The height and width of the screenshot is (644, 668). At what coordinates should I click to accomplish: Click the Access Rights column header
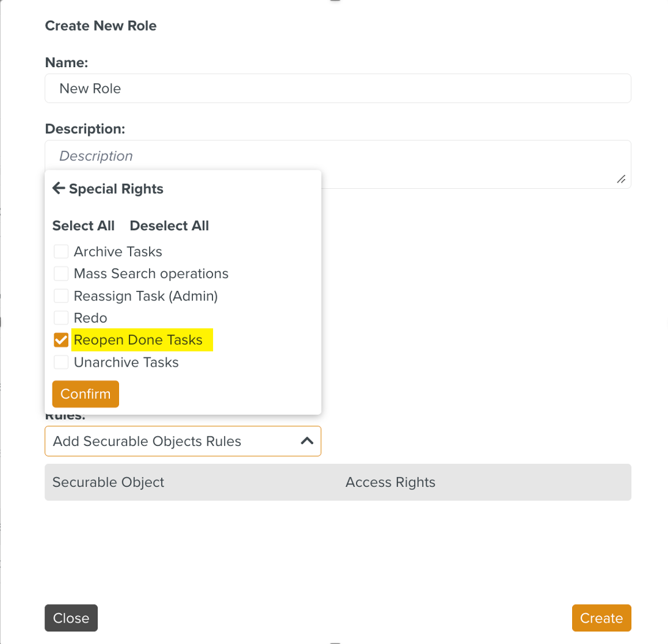[390, 482]
